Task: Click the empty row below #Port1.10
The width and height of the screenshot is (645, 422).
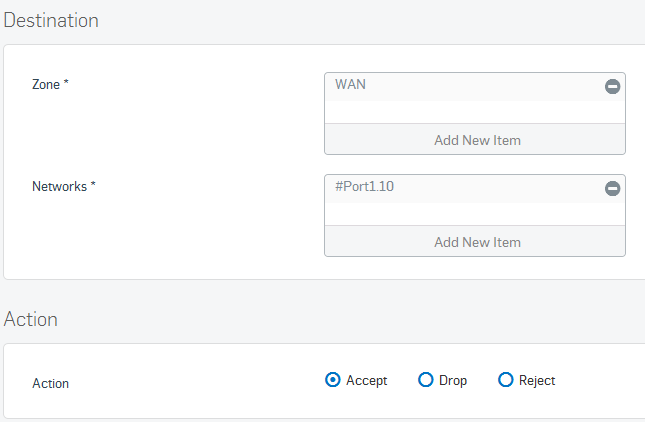Action: coord(475,214)
